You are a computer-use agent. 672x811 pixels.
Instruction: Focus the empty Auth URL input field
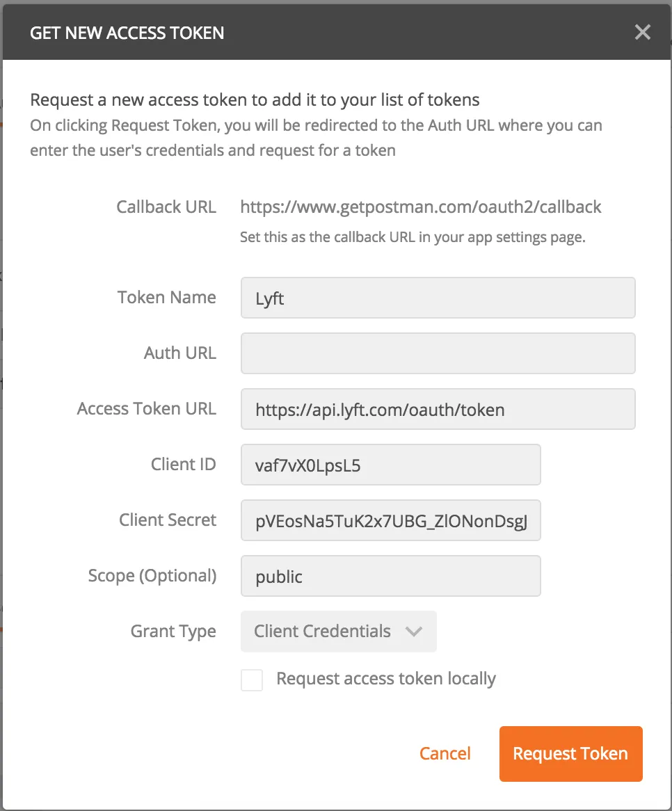click(x=438, y=353)
